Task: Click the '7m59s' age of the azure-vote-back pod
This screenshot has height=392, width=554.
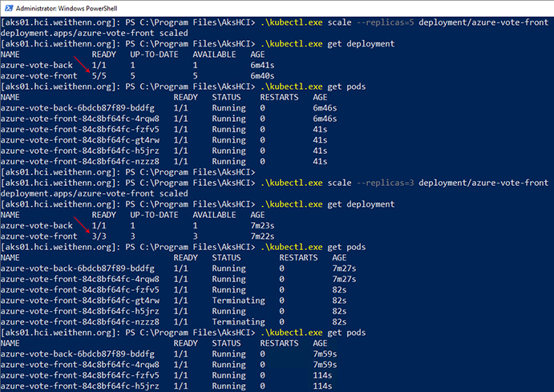Action: pyautogui.click(x=325, y=354)
